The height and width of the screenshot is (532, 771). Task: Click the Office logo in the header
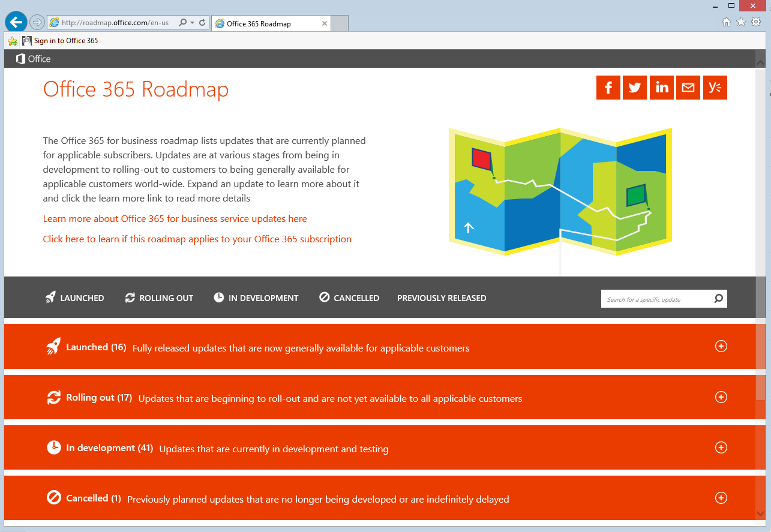pyautogui.click(x=34, y=59)
